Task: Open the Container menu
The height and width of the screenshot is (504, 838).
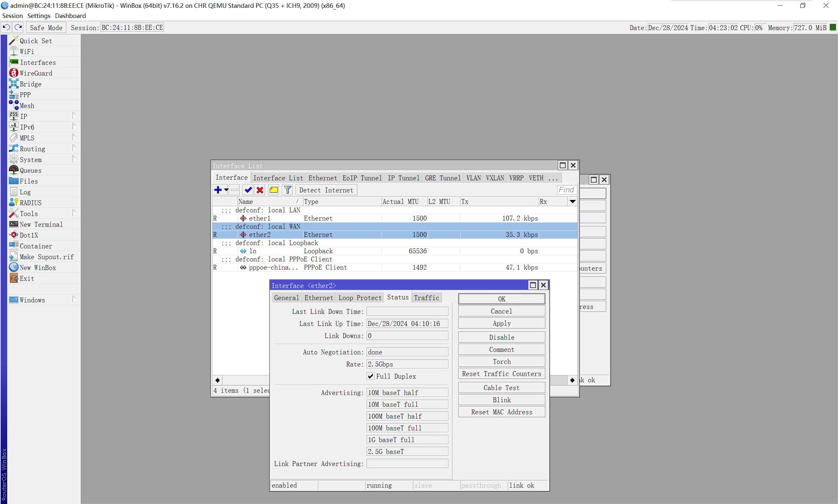Action: tap(44, 246)
